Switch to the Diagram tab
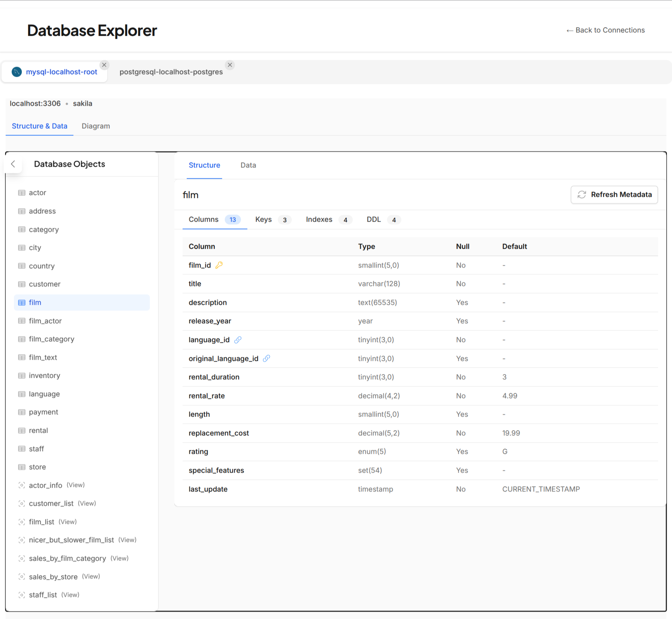672x619 pixels. pos(96,126)
